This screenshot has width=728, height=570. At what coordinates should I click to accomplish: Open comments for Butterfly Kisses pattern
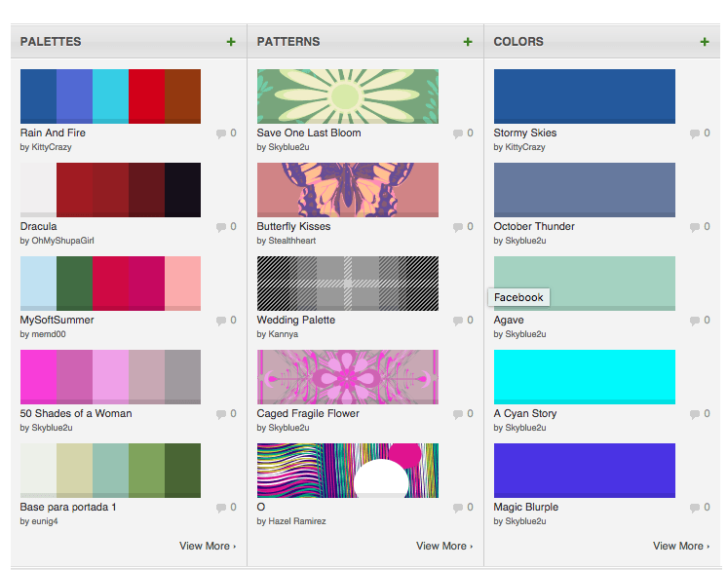tap(463, 226)
